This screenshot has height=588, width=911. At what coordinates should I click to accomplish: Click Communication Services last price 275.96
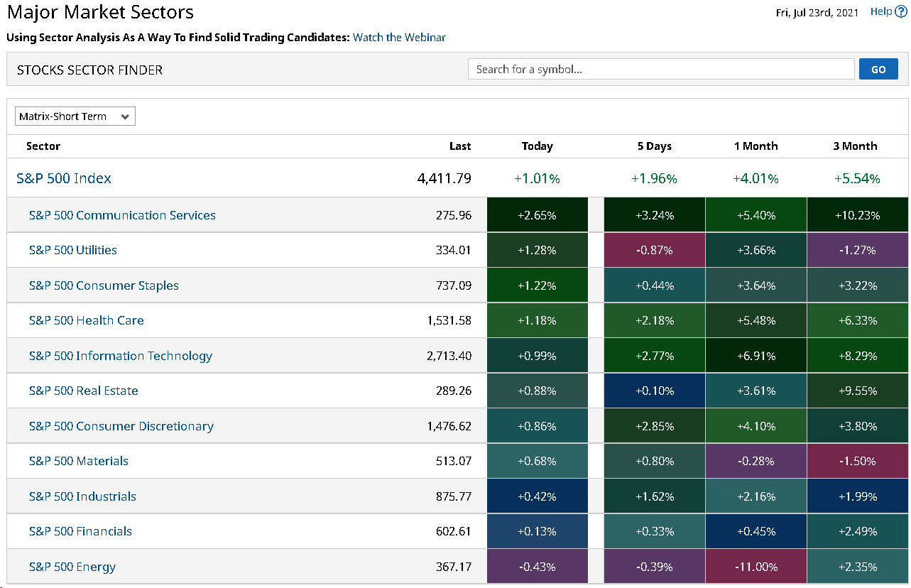(454, 215)
